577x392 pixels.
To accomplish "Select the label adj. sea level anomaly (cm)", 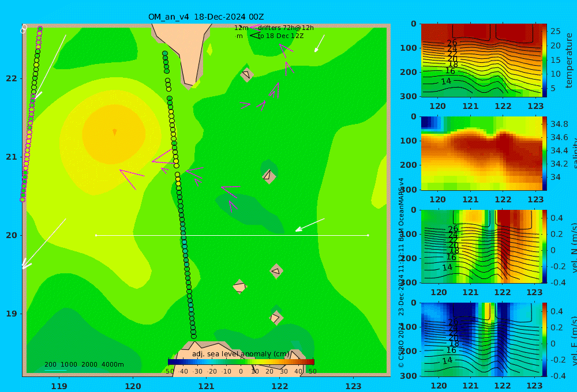I will [241, 354].
